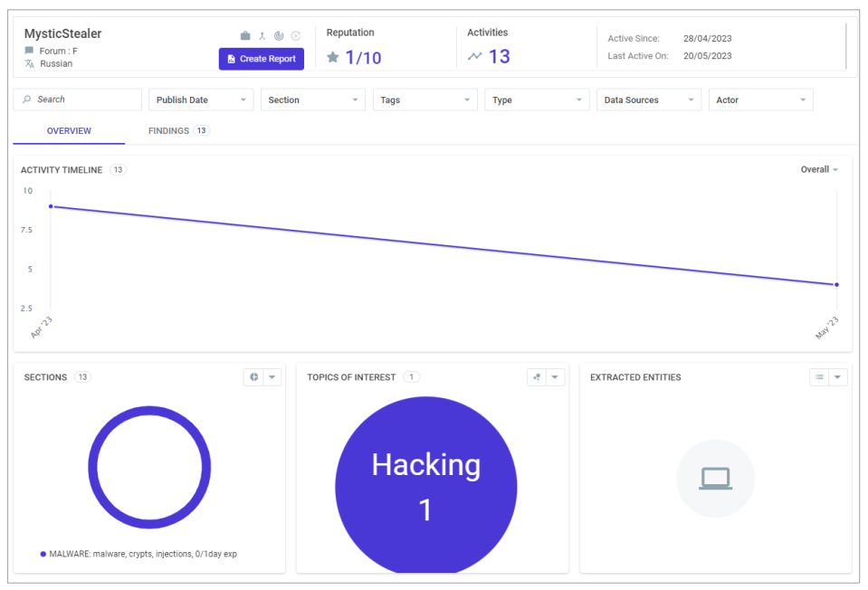Viewport: 868px width, 590px height.
Task: Click the Sections donut chart ring
Action: click(x=149, y=410)
